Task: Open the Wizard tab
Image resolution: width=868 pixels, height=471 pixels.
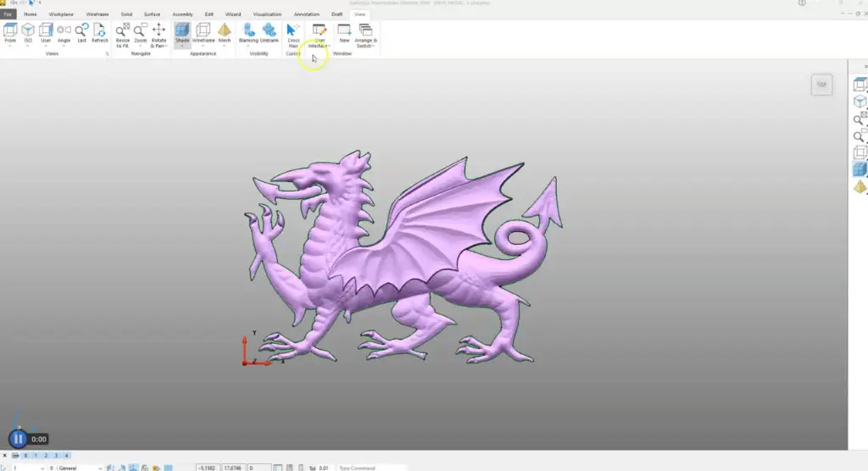Action: (x=233, y=14)
